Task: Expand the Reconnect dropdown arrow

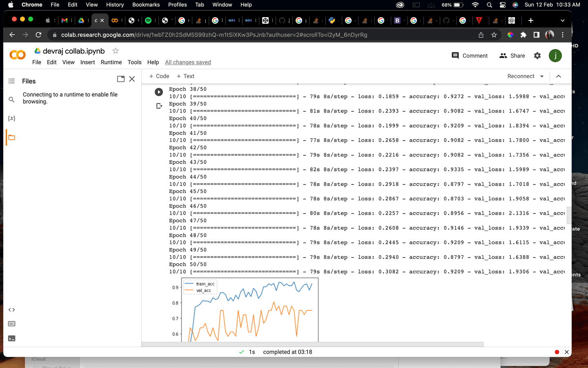Action: 542,76
